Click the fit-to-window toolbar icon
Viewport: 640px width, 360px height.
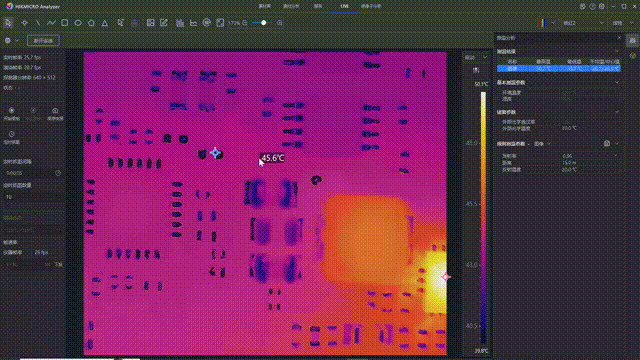click(220, 23)
